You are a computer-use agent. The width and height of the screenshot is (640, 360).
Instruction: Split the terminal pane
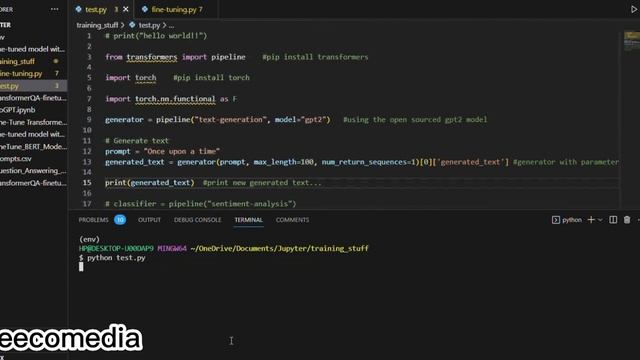click(613, 220)
